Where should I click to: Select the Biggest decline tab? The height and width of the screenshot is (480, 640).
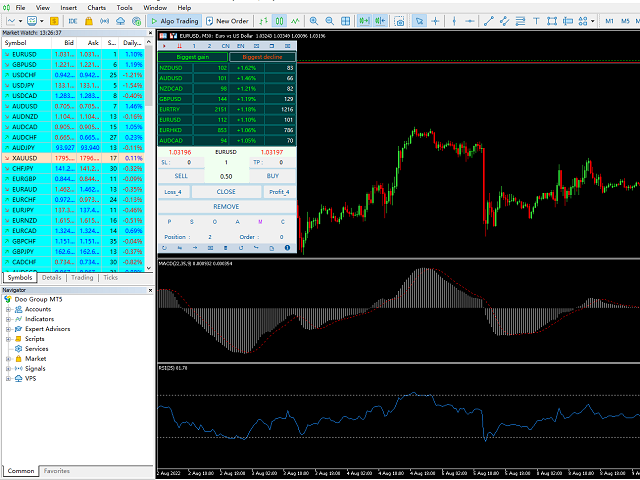coord(262,57)
